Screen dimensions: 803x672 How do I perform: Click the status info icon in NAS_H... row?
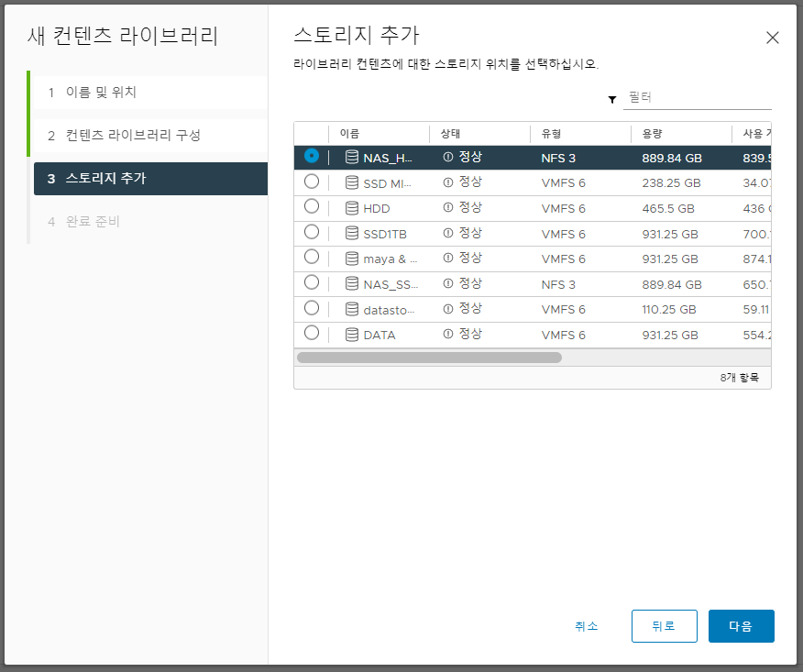(x=448, y=157)
